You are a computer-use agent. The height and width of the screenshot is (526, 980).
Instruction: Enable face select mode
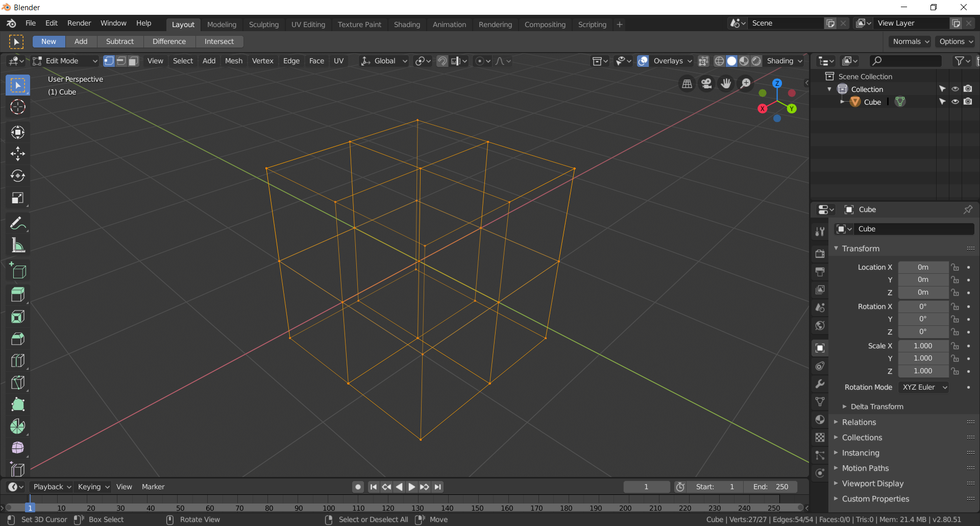[133, 61]
